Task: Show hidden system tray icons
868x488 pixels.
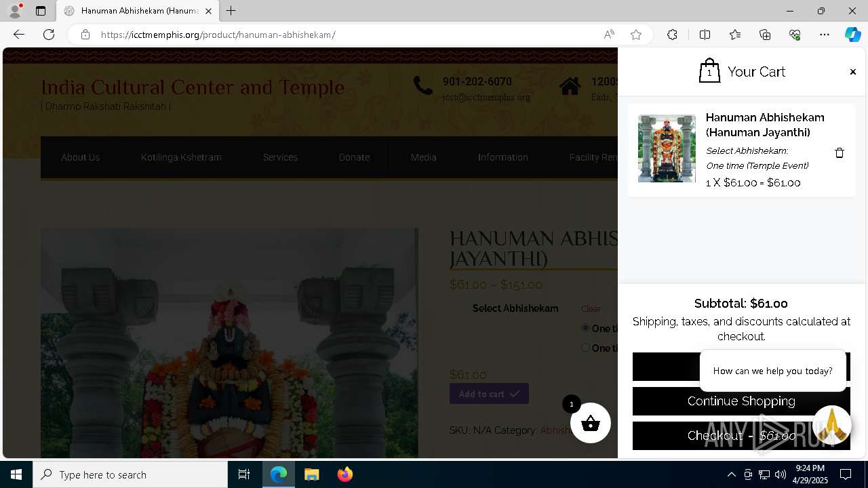Action: [731, 474]
